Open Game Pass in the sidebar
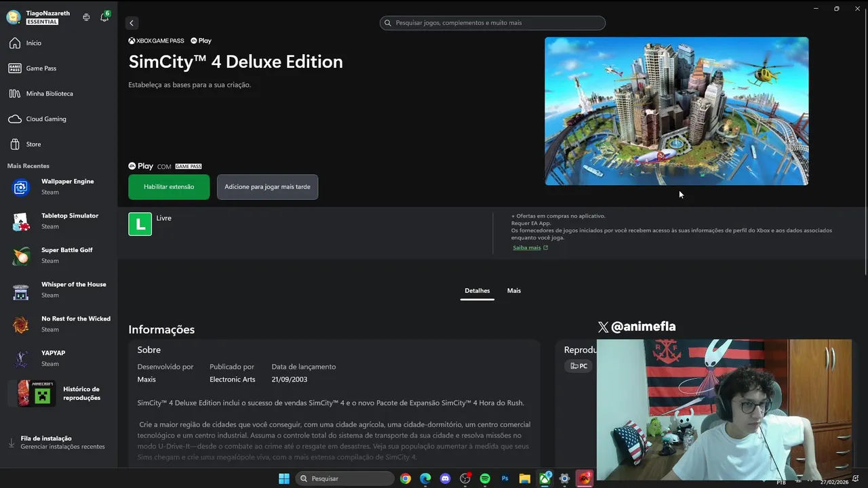 (x=58, y=68)
